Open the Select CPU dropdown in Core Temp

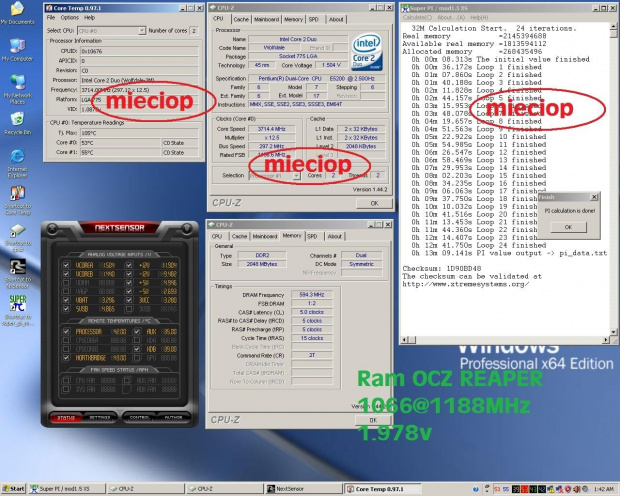tap(142, 30)
